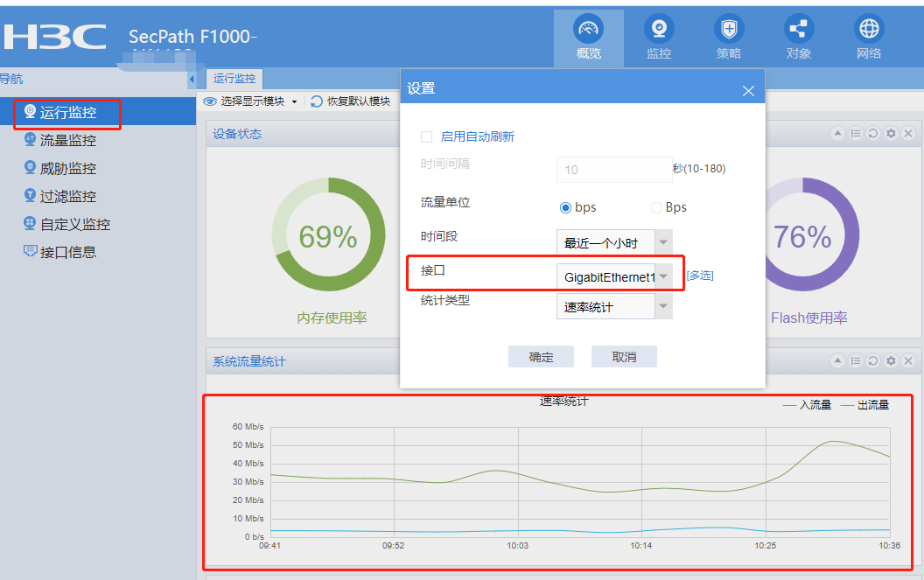
Task: Click the 取消 button
Action: [x=624, y=357]
